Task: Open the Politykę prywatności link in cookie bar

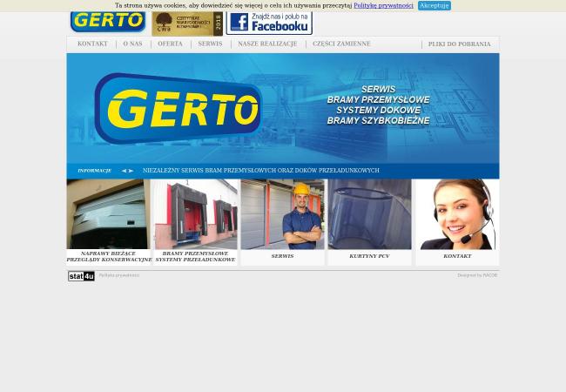Action: coord(383,5)
